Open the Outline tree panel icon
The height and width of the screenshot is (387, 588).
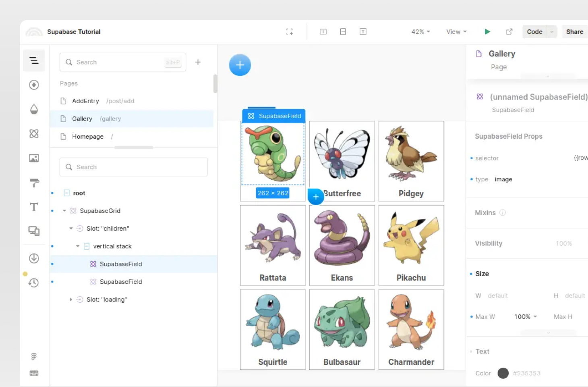coord(34,60)
